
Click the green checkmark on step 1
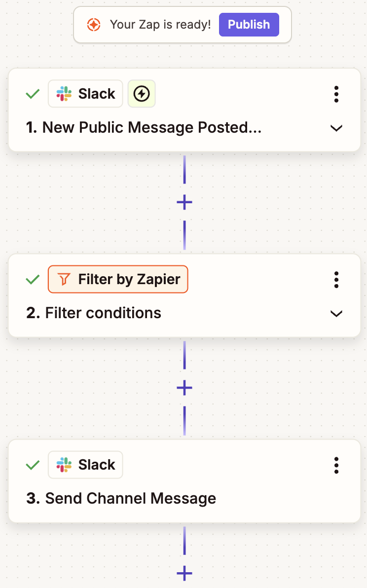(32, 94)
